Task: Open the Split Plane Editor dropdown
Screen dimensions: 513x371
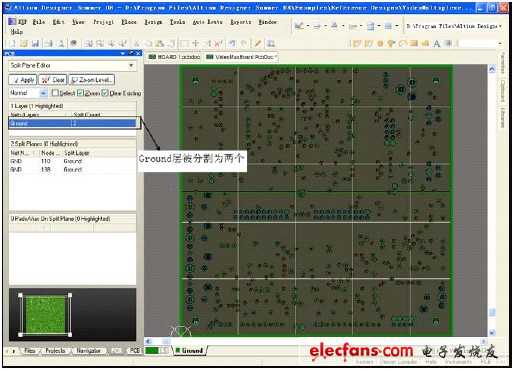Action: pos(131,66)
